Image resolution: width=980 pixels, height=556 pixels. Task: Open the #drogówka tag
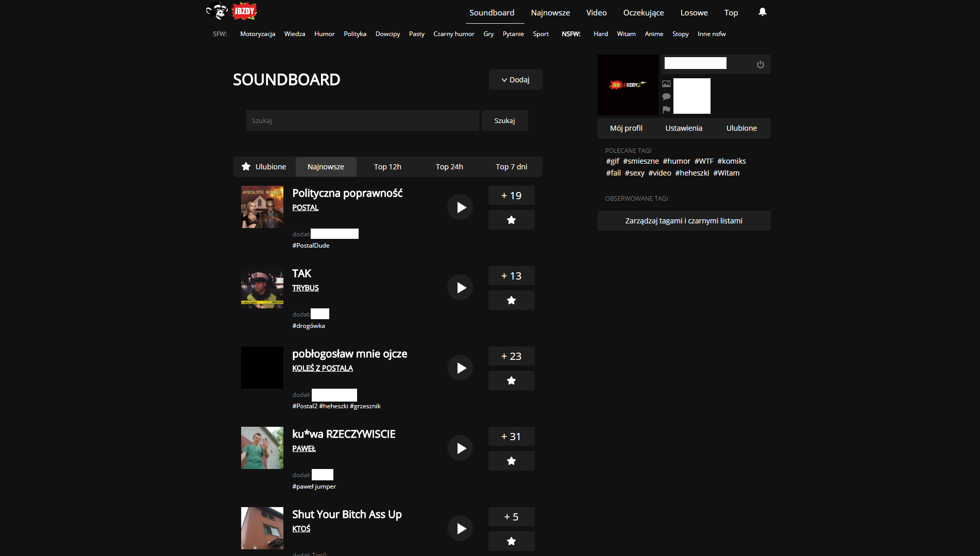pyautogui.click(x=309, y=326)
